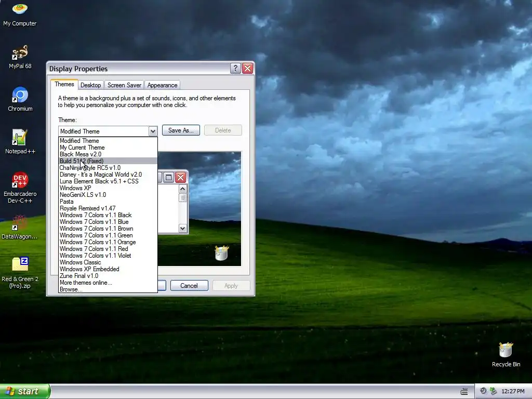Image resolution: width=532 pixels, height=399 pixels.
Task: Select Disney - It's a Magical World v2.0
Action: pos(108,175)
